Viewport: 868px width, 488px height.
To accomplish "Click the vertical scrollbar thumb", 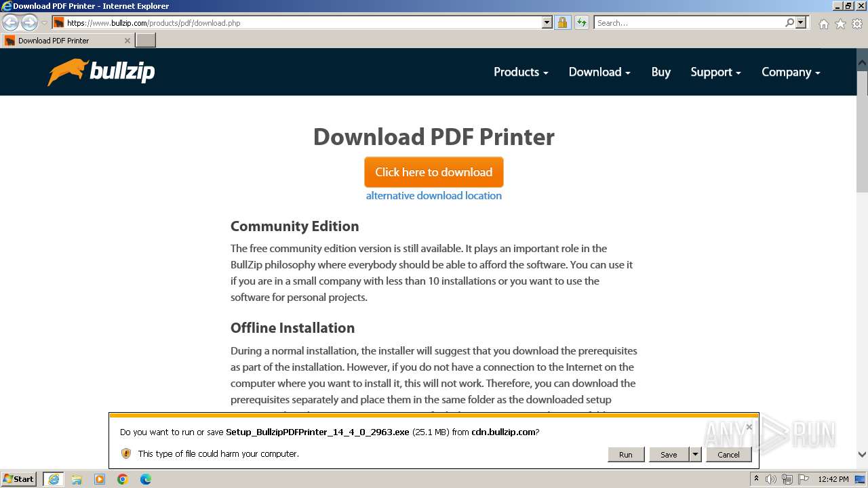I will pos(862,132).
